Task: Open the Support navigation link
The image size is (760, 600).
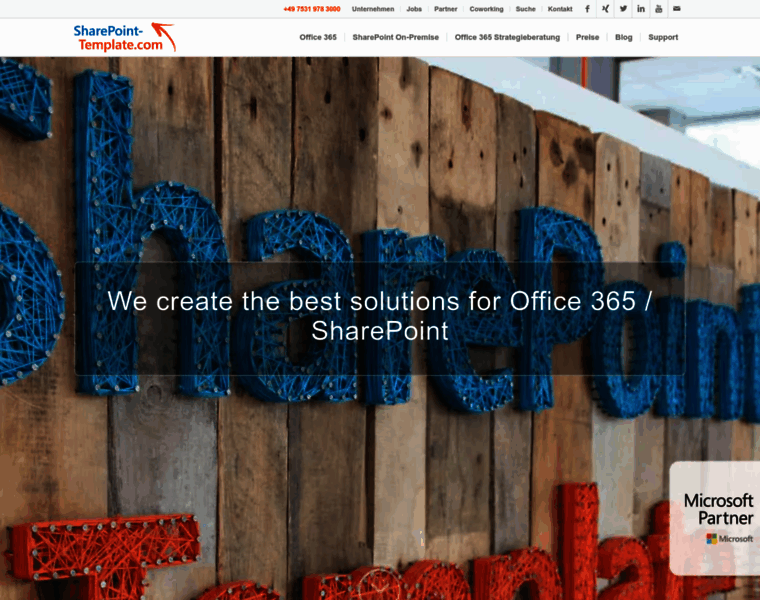Action: tap(663, 37)
